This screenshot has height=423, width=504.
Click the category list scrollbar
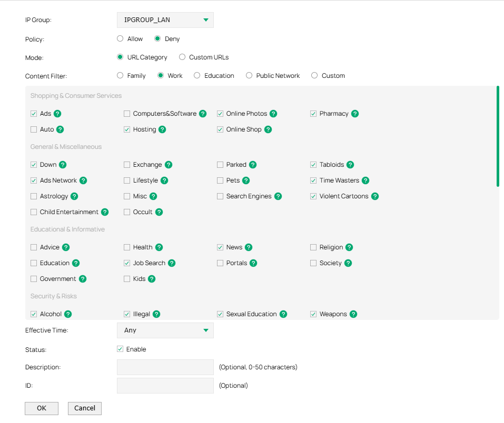[x=498, y=134]
